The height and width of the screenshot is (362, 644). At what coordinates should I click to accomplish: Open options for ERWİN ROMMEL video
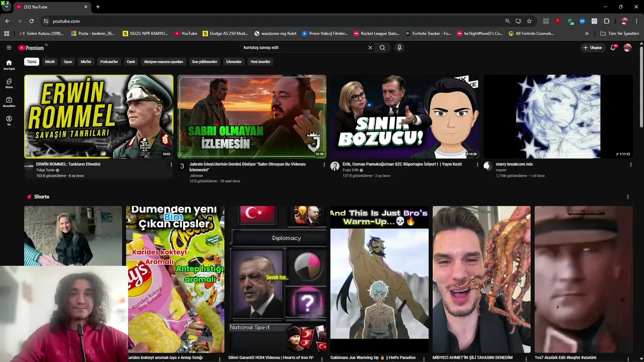click(171, 164)
